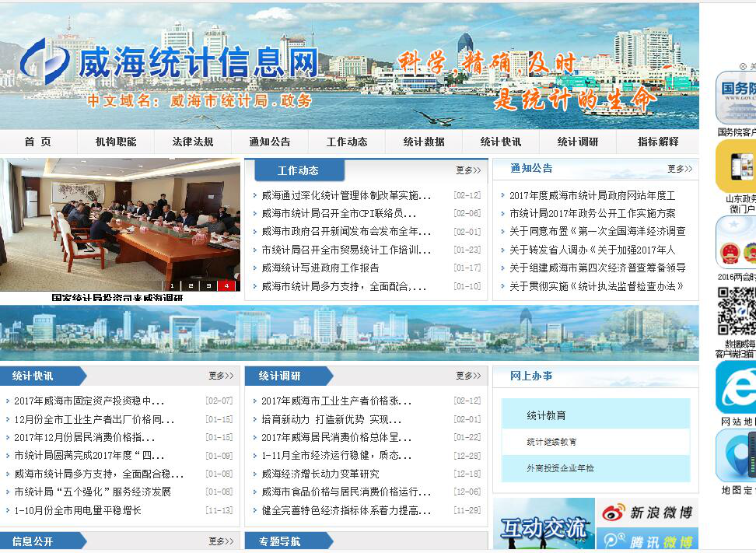Click the 腾讯微博 icon link
The height and width of the screenshot is (553, 756).
(x=647, y=541)
